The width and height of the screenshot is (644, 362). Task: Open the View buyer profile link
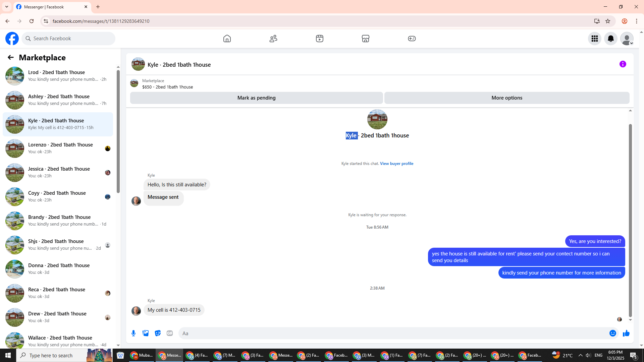(x=396, y=164)
